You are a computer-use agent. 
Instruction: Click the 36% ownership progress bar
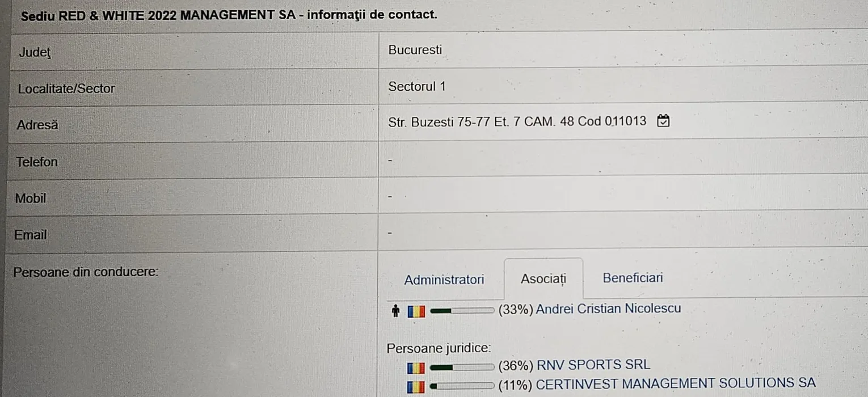tap(462, 367)
